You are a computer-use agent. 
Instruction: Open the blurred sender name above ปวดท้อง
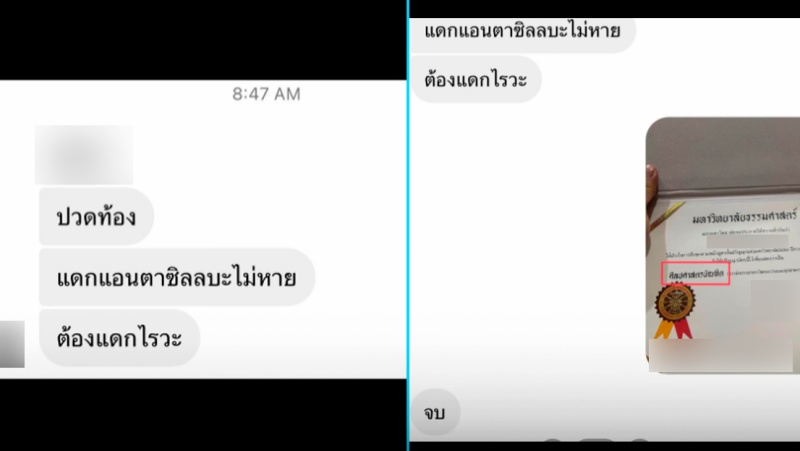pyautogui.click(x=84, y=155)
